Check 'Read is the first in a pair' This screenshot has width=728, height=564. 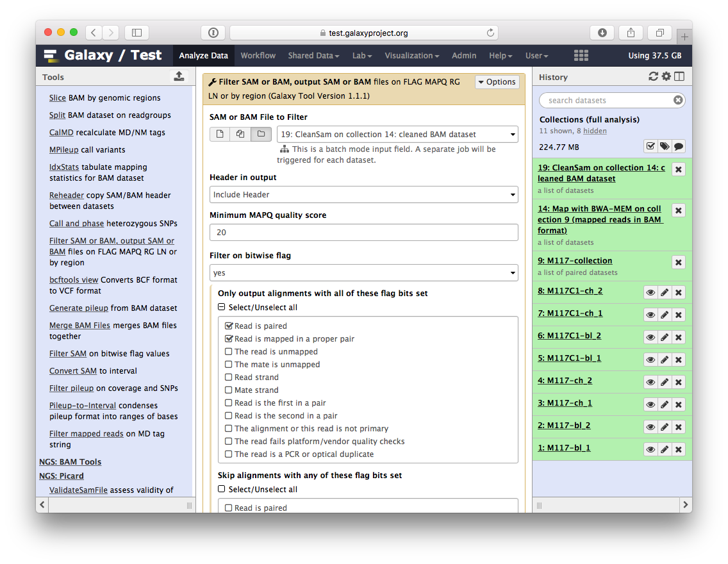(228, 403)
